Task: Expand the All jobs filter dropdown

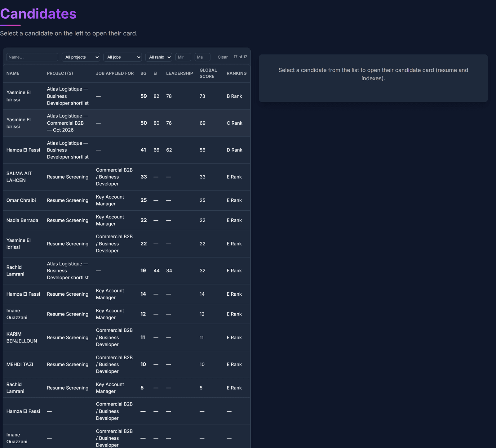Action: (123, 57)
